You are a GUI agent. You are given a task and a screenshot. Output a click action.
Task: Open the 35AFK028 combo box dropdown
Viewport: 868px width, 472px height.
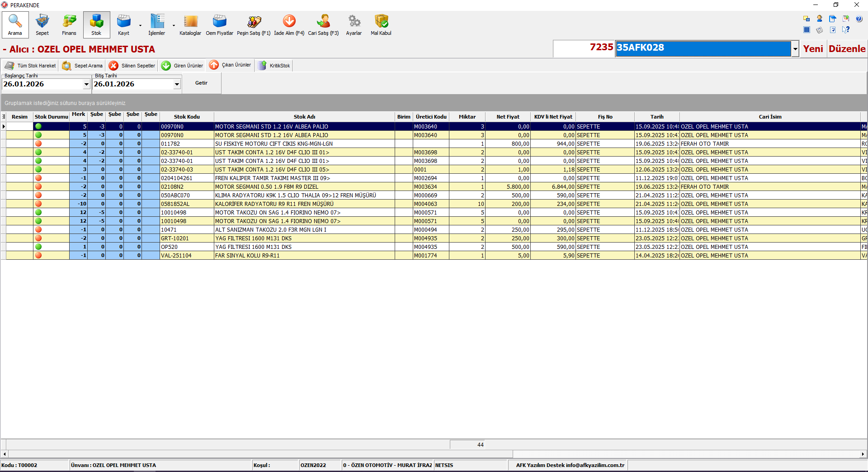click(x=795, y=49)
